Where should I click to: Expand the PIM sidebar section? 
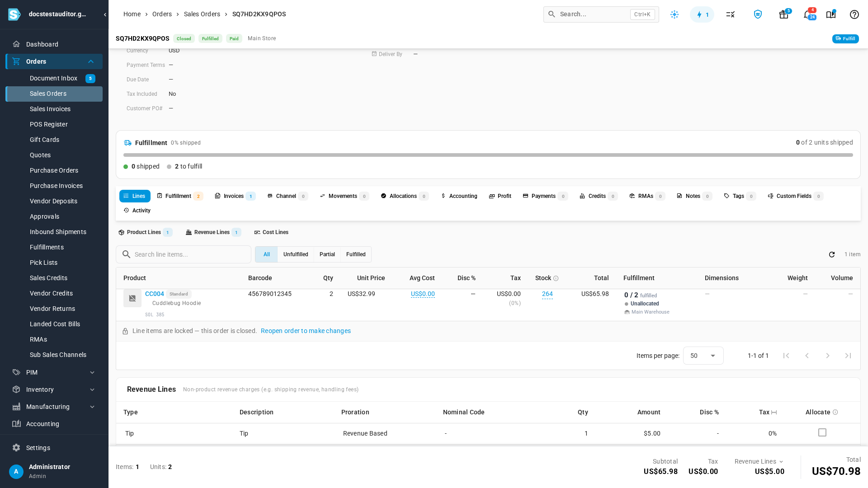[x=92, y=372]
